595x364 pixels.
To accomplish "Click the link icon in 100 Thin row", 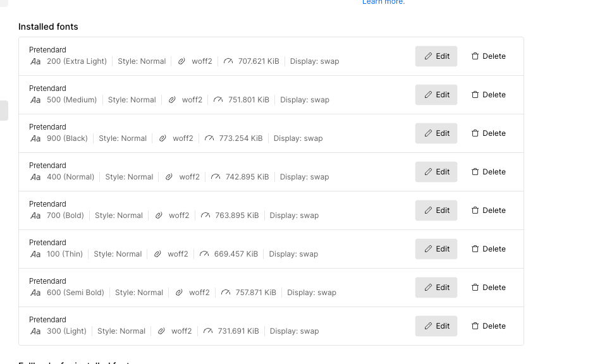I will [157, 254].
